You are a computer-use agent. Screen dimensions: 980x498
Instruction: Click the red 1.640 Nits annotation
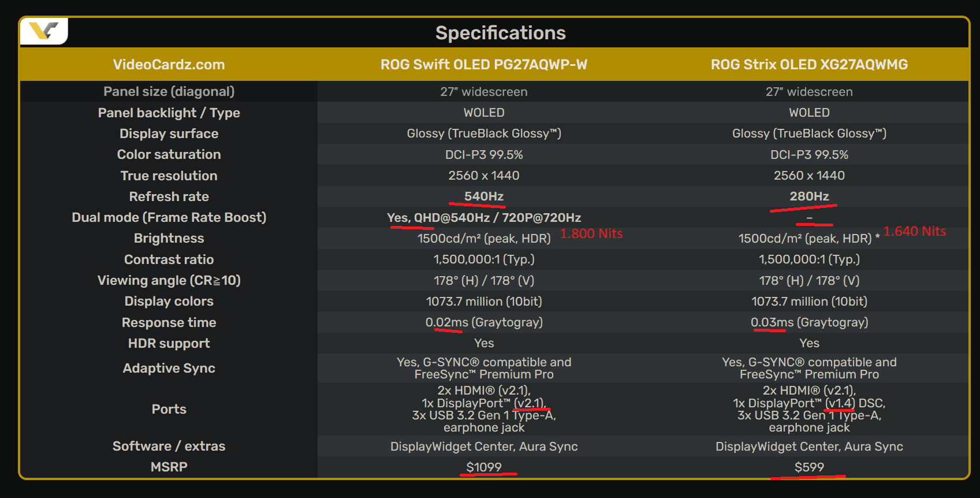click(x=915, y=231)
